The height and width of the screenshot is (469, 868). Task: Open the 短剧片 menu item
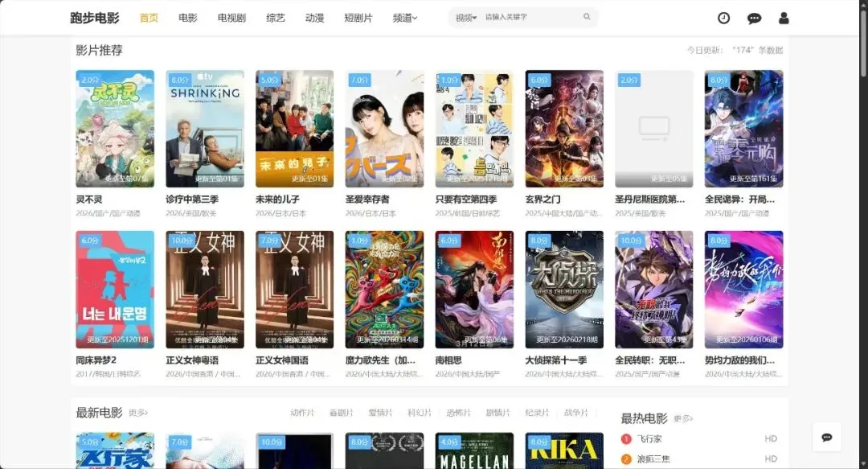tap(358, 18)
